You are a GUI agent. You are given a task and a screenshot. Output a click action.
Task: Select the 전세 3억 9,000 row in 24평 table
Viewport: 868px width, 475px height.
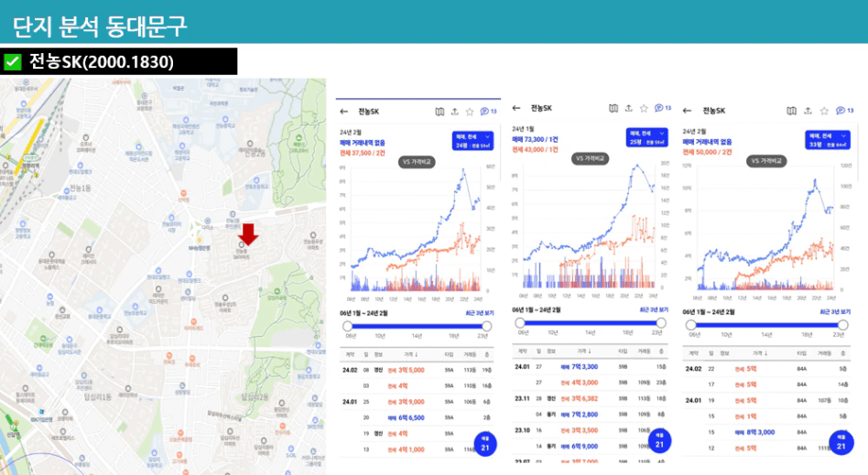point(418,402)
